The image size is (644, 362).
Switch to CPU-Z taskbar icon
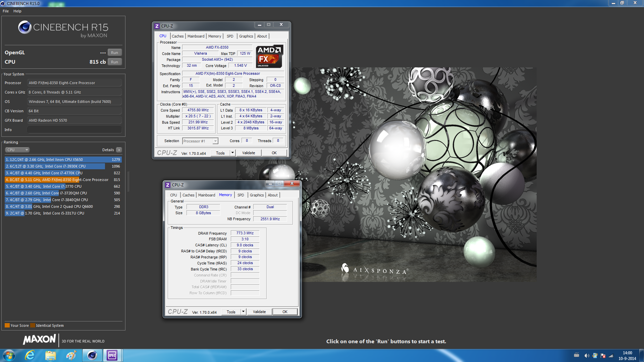pos(112,355)
